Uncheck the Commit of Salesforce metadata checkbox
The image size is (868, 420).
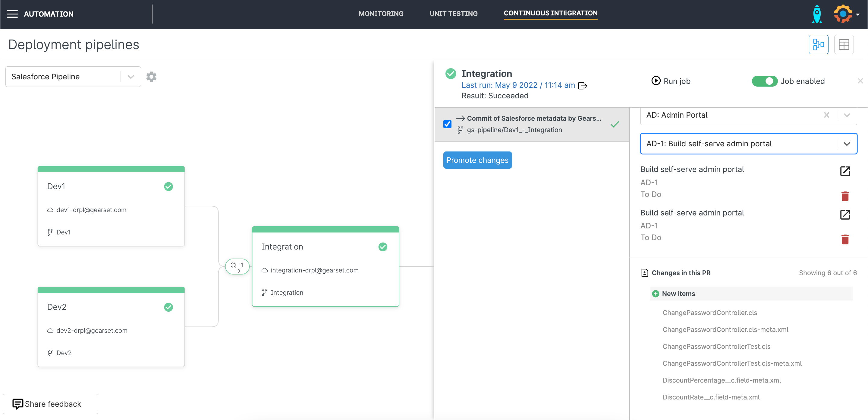pyautogui.click(x=447, y=124)
